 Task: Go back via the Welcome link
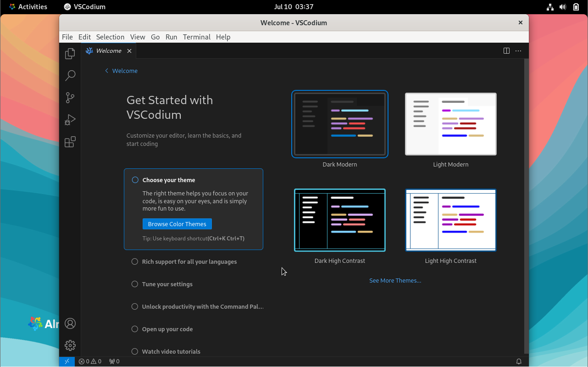(x=125, y=71)
